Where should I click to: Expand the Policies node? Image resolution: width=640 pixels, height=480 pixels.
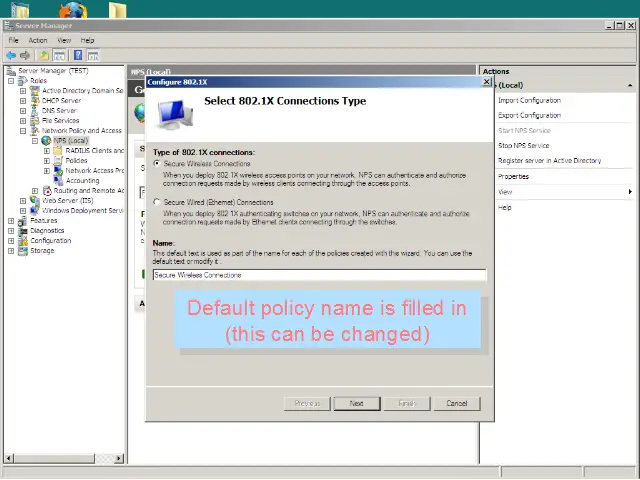tap(47, 161)
